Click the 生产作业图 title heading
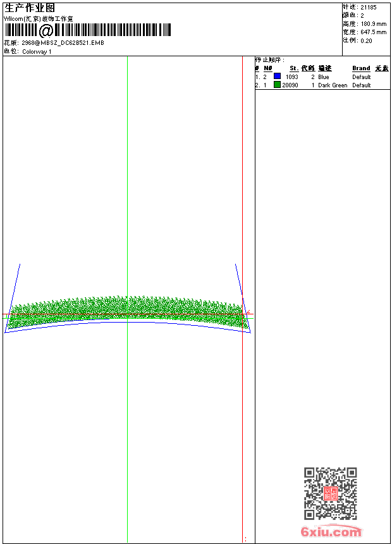Image resolution: width=392 pixels, height=544 pixels. 30,8
